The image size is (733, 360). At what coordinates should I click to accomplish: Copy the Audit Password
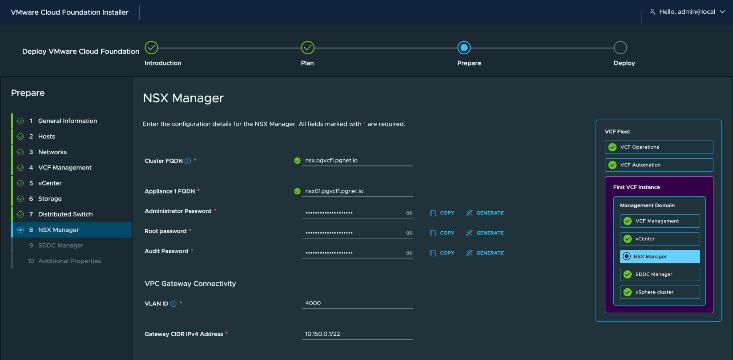tap(442, 253)
